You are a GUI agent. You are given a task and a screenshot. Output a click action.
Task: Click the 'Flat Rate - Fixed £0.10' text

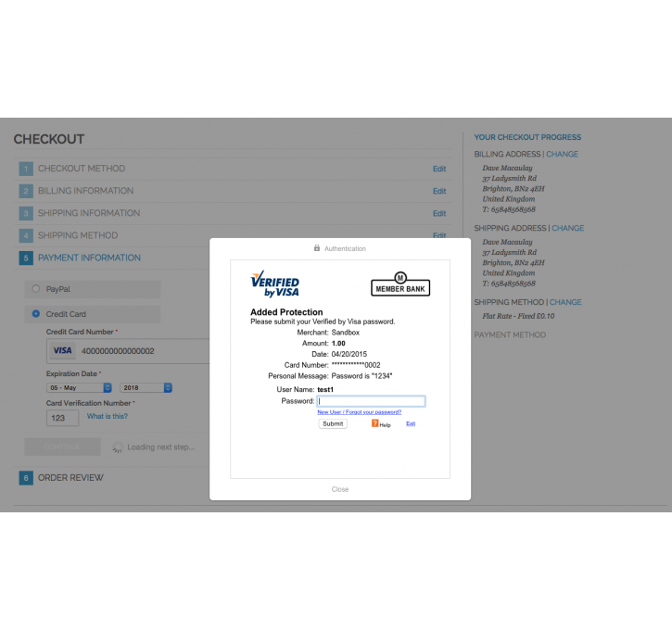pos(518,316)
